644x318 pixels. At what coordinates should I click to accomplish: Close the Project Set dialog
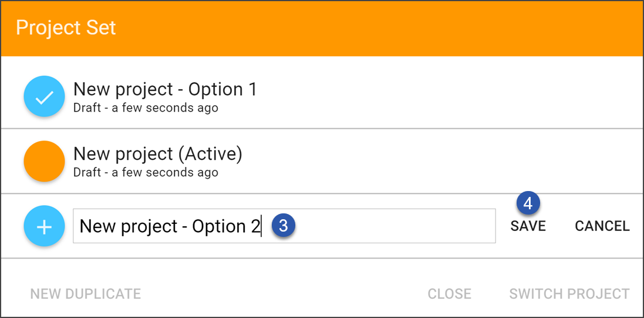pyautogui.click(x=449, y=294)
